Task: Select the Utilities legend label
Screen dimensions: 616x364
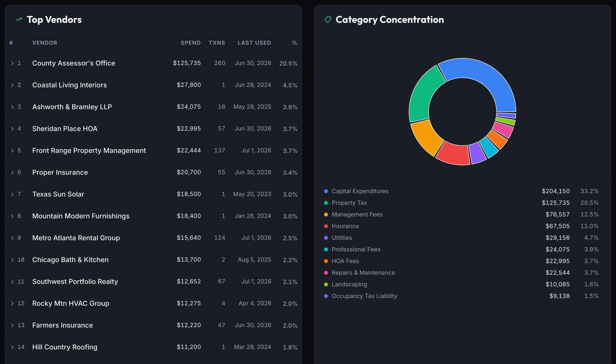Action: (x=342, y=238)
